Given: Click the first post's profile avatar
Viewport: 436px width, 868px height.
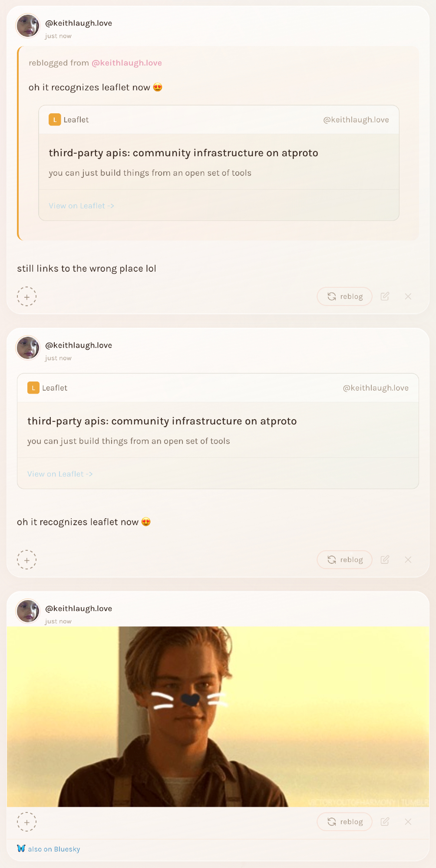Looking at the screenshot, I should coord(28,26).
